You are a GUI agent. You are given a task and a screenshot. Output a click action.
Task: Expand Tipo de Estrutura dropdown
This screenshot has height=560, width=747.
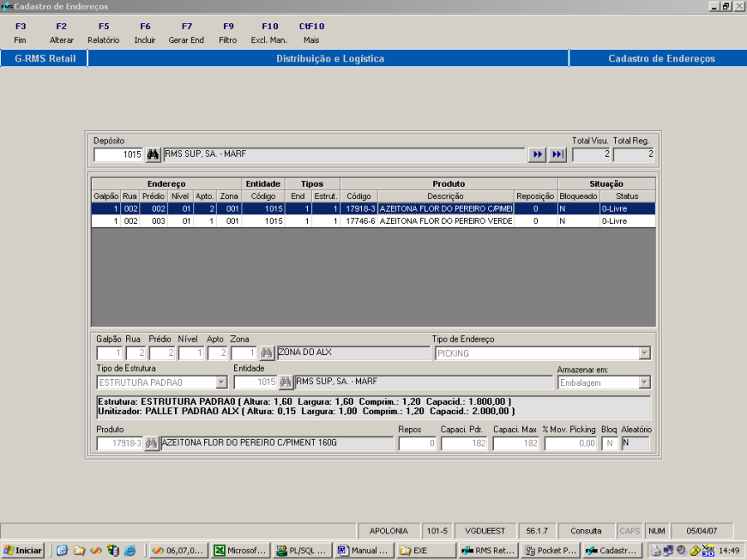click(222, 382)
